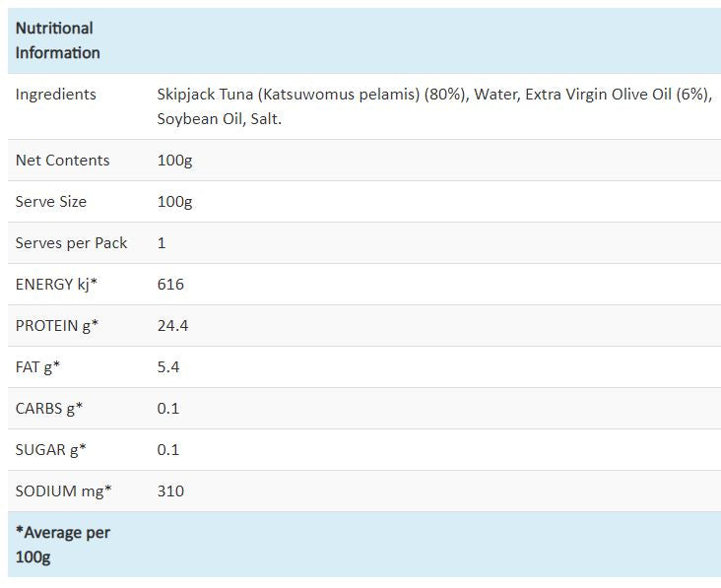
Task: Click the energy value 616
Action: 170,284
